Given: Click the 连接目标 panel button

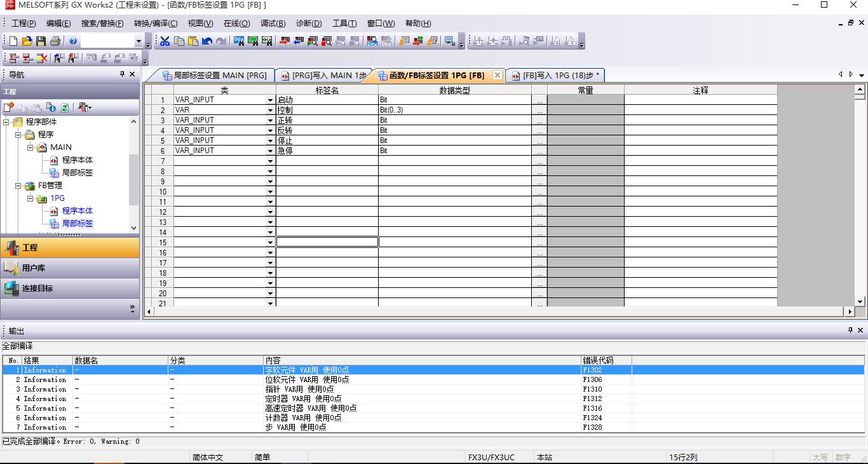Looking at the screenshot, I should (x=70, y=288).
